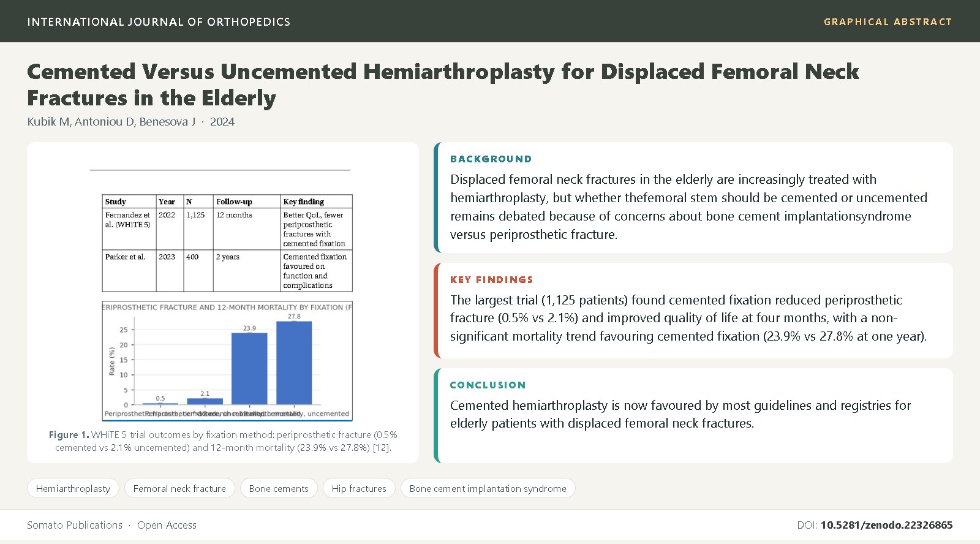
Task: Click the Conclusion section heading
Action: pos(488,385)
